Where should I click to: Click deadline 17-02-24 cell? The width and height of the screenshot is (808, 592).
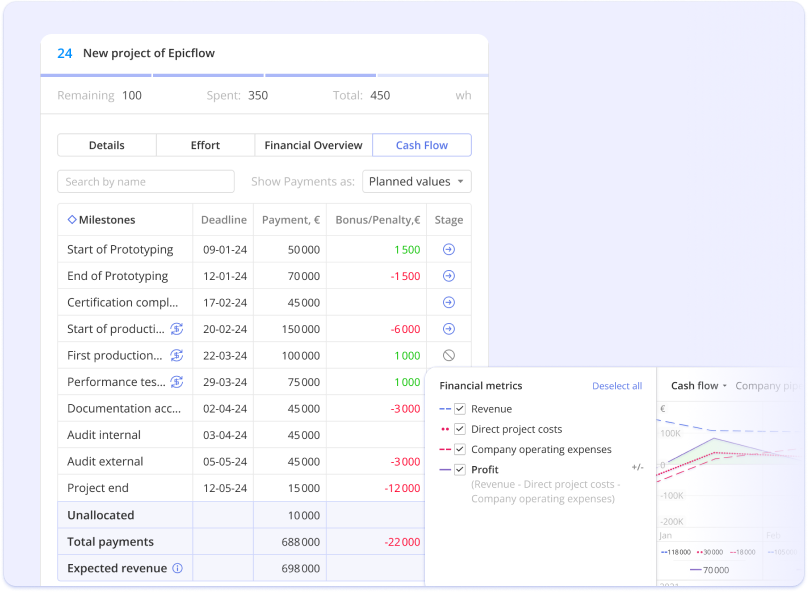225,303
